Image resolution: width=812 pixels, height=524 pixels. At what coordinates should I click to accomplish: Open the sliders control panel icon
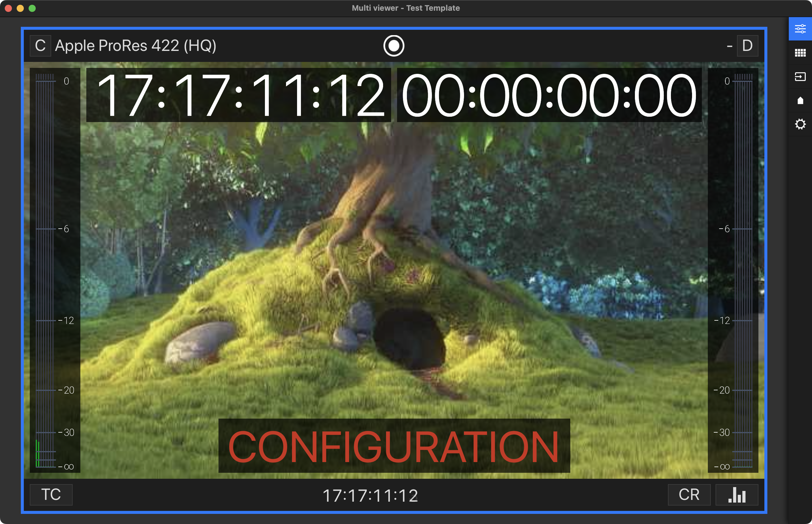point(800,29)
